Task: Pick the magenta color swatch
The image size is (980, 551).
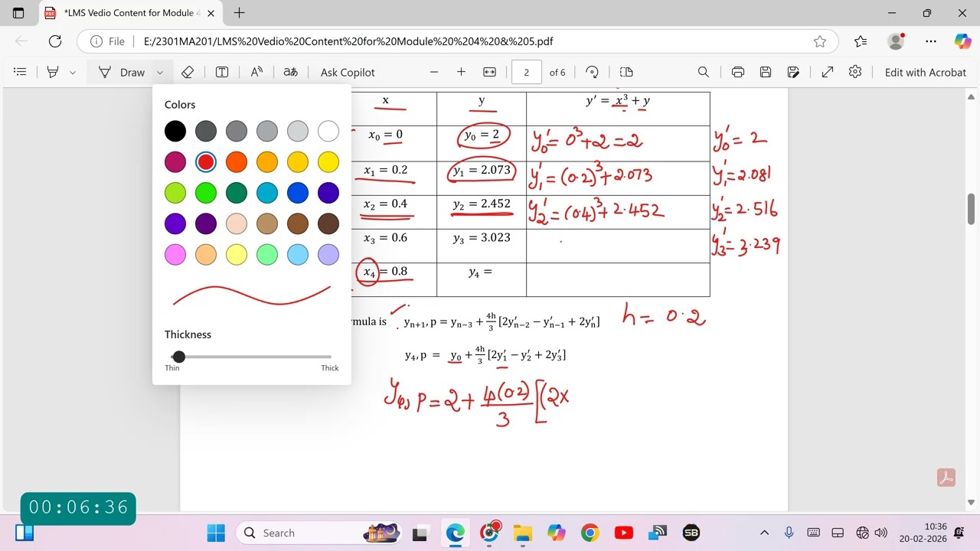Action: [x=175, y=161]
